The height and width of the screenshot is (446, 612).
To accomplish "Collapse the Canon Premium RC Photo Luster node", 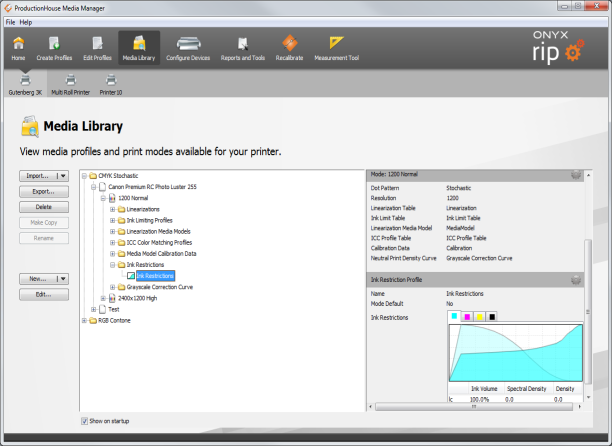I will pos(94,187).
